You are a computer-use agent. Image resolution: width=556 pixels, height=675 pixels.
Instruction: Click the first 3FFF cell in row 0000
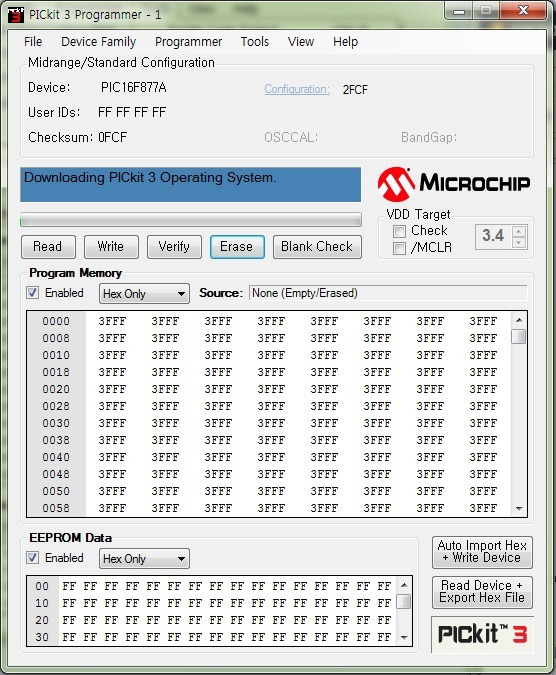[x=112, y=321]
